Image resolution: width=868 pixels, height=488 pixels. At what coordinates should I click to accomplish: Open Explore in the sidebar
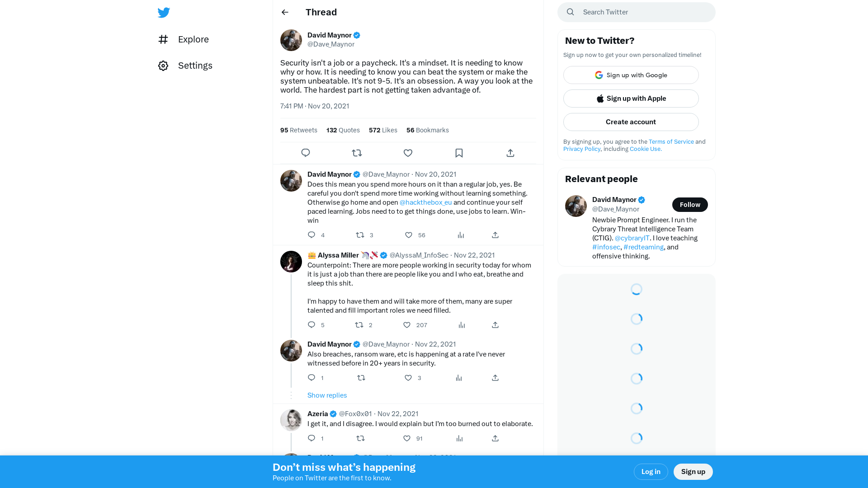184,39
